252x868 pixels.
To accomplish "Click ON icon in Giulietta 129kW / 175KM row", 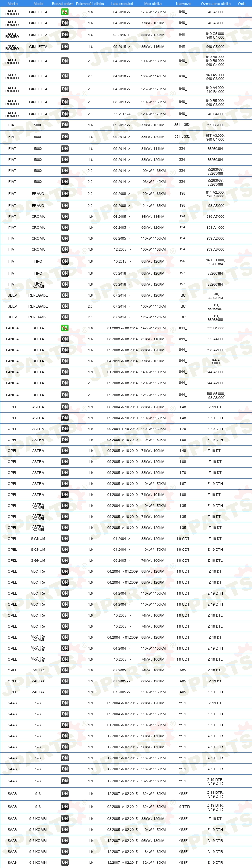I will (64, 114).
